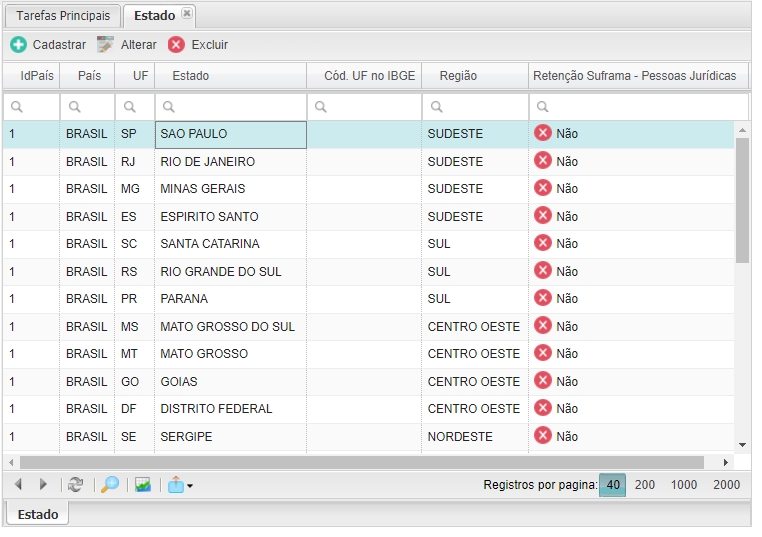Select the PARANA cell
The height and width of the screenshot is (537, 762).
pos(231,299)
